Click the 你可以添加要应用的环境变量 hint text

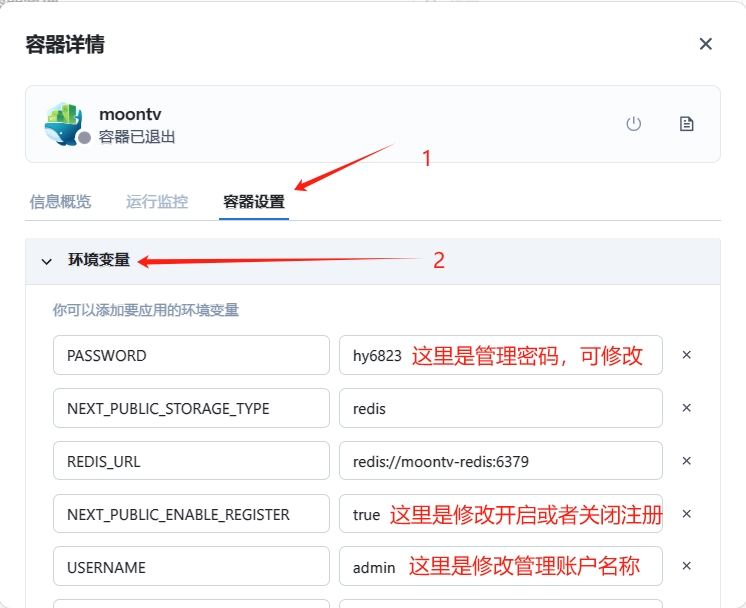[146, 310]
